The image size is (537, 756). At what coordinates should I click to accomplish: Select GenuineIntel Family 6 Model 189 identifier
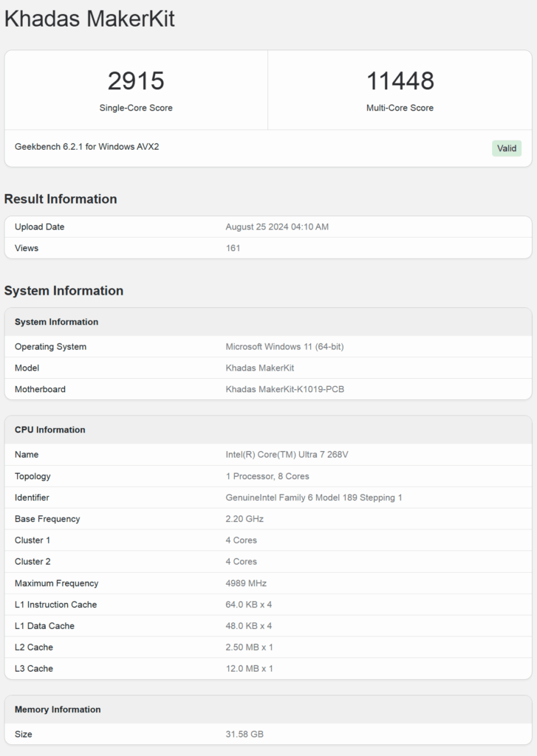314,498
